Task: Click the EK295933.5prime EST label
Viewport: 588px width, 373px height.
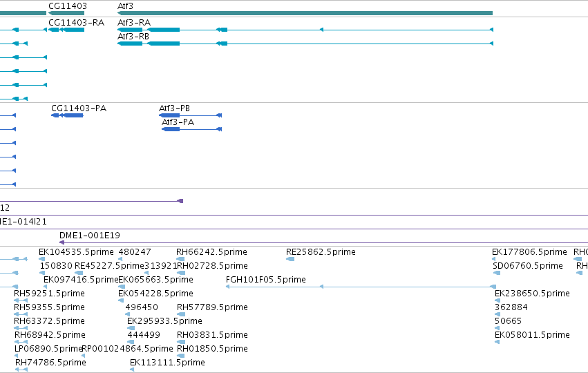Action: 164,321
